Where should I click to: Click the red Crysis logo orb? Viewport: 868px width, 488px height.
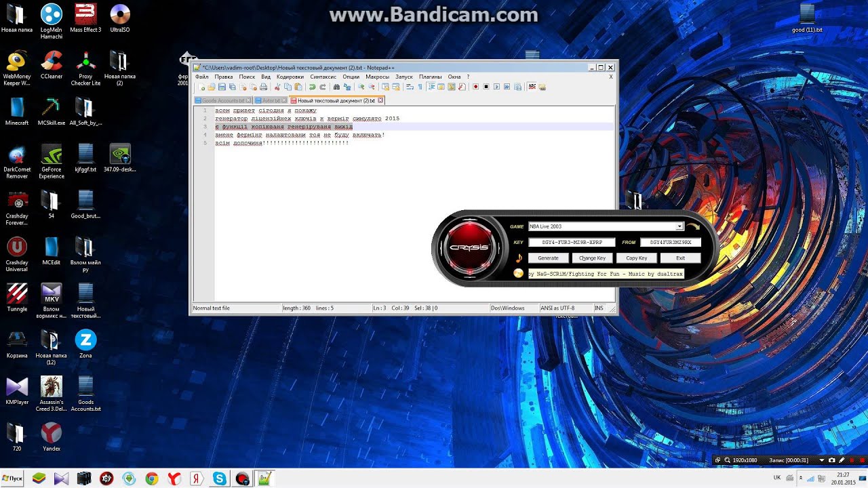pyautogui.click(x=469, y=247)
